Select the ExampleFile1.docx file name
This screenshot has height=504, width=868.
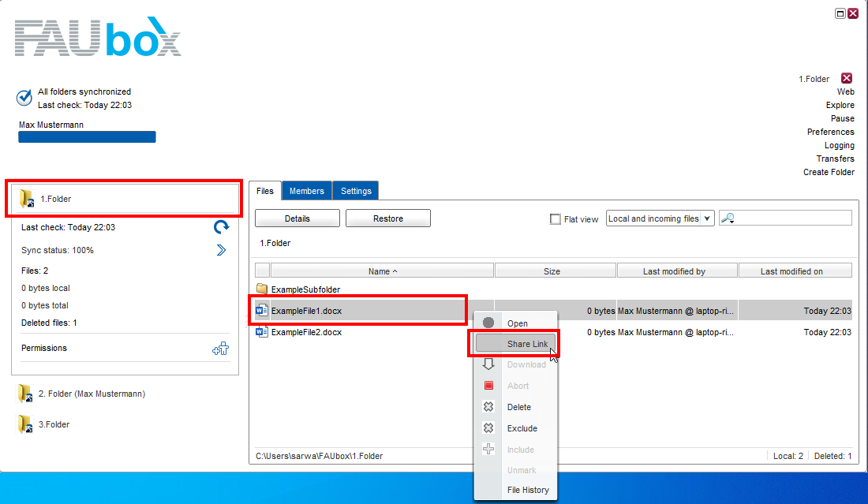306,311
